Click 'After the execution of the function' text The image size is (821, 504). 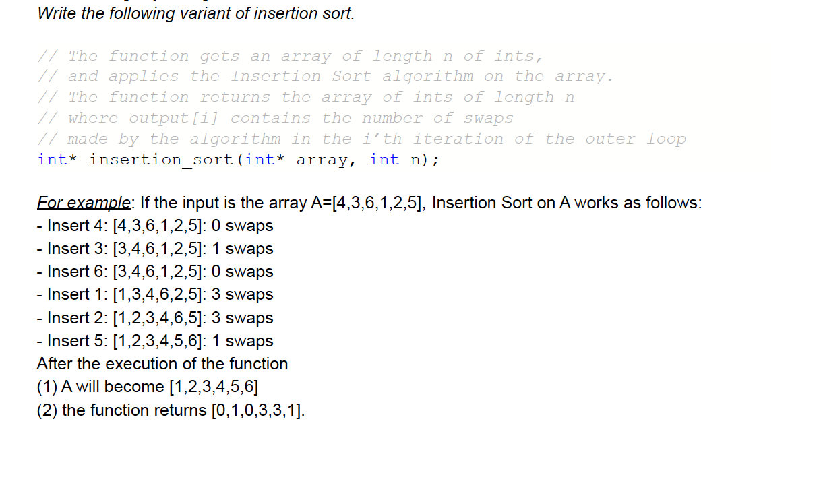pos(162,363)
